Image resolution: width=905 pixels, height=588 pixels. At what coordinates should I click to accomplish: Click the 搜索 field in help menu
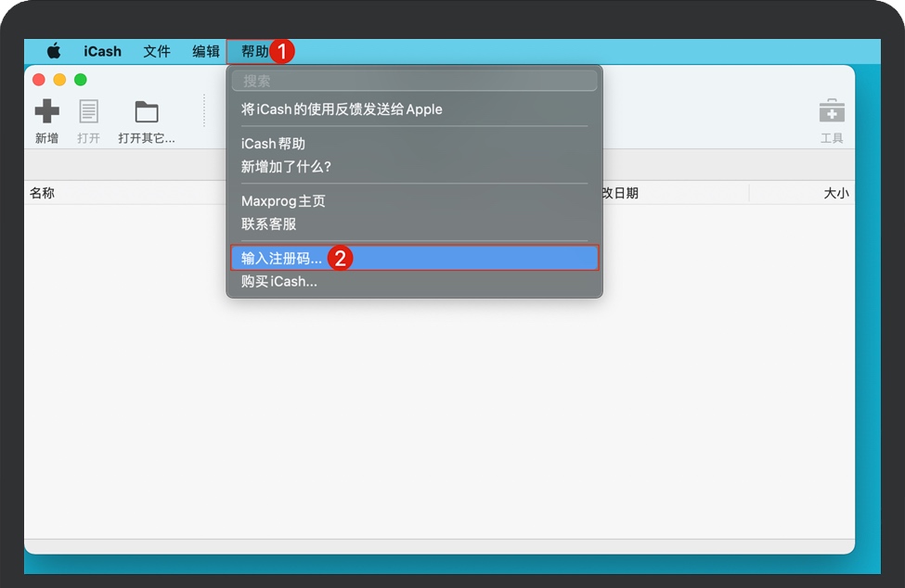[x=414, y=81]
